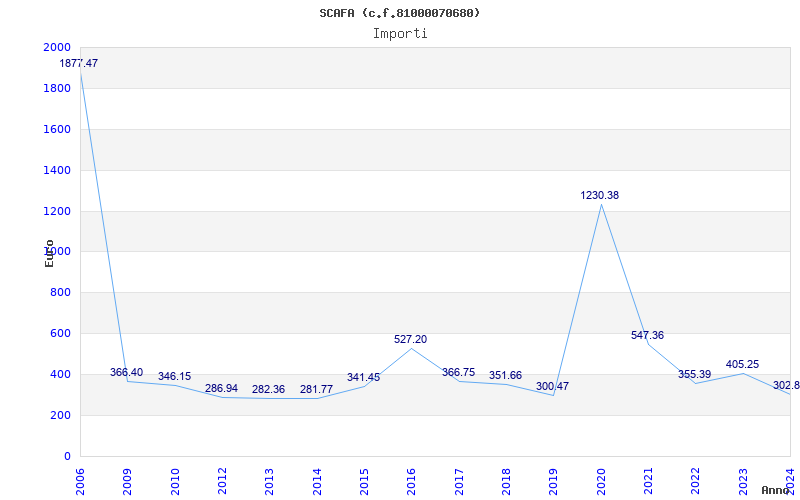
Task: Click the 200 y-axis value
Action: click(x=60, y=415)
